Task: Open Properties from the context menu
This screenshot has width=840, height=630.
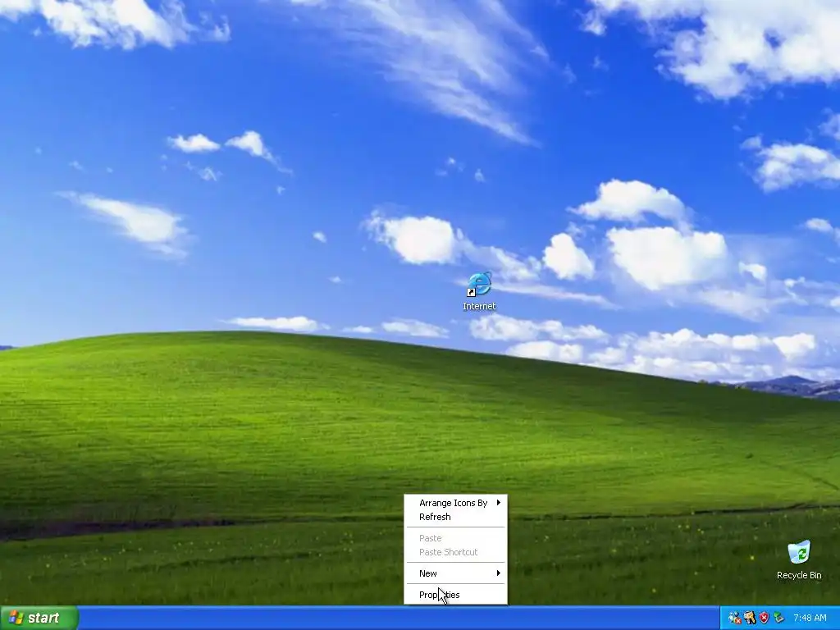Action: pyautogui.click(x=455, y=595)
